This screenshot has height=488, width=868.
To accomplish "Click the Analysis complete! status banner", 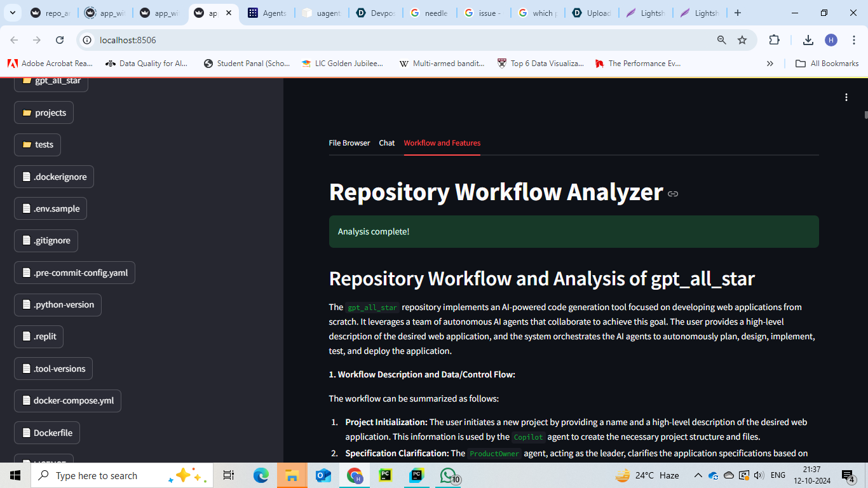I will 574,231.
